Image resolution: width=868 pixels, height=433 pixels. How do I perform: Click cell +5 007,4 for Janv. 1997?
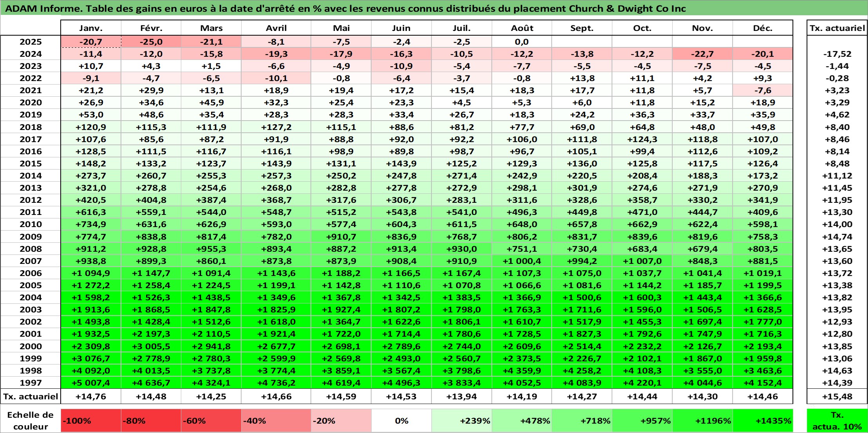(91, 382)
